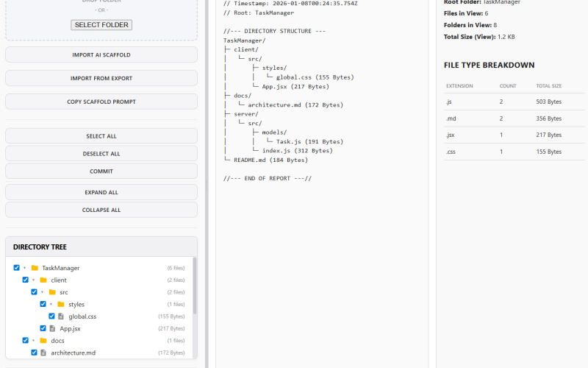Screen dimensions: 588x368
Task: Click the Collapse All button
Action: tap(101, 210)
